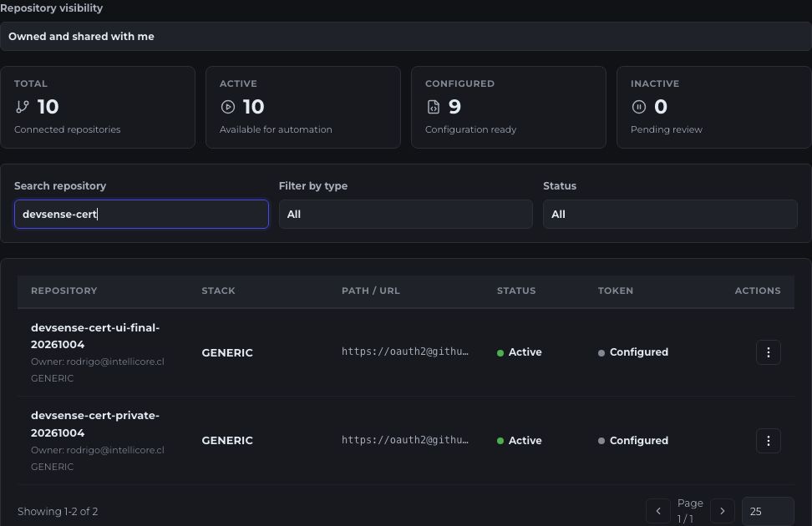Click green Active status dot for devsense-cert-ui-final

click(x=500, y=353)
